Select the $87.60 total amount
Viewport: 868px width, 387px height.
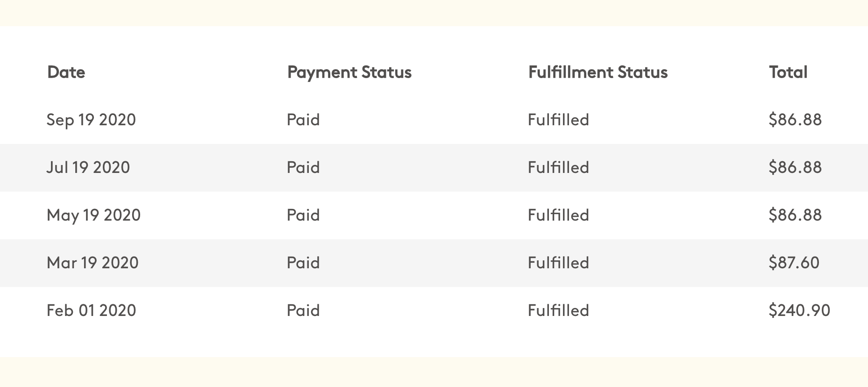point(794,263)
